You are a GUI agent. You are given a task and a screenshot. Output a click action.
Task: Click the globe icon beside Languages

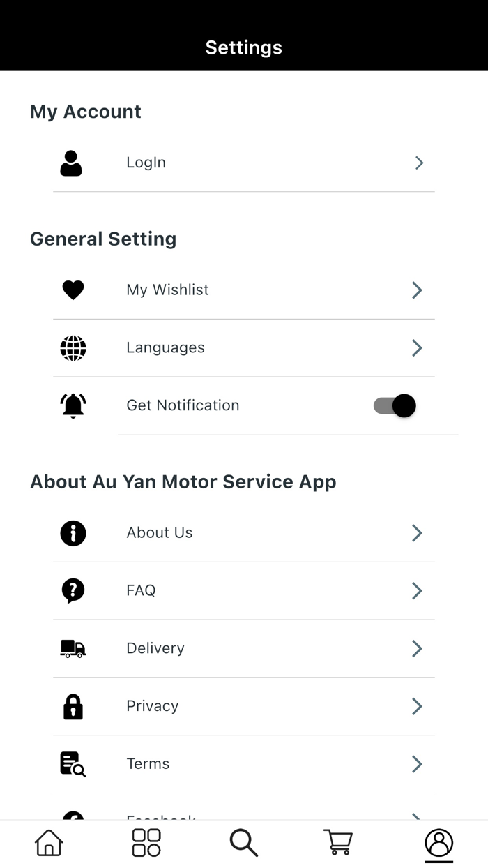pyautogui.click(x=73, y=347)
